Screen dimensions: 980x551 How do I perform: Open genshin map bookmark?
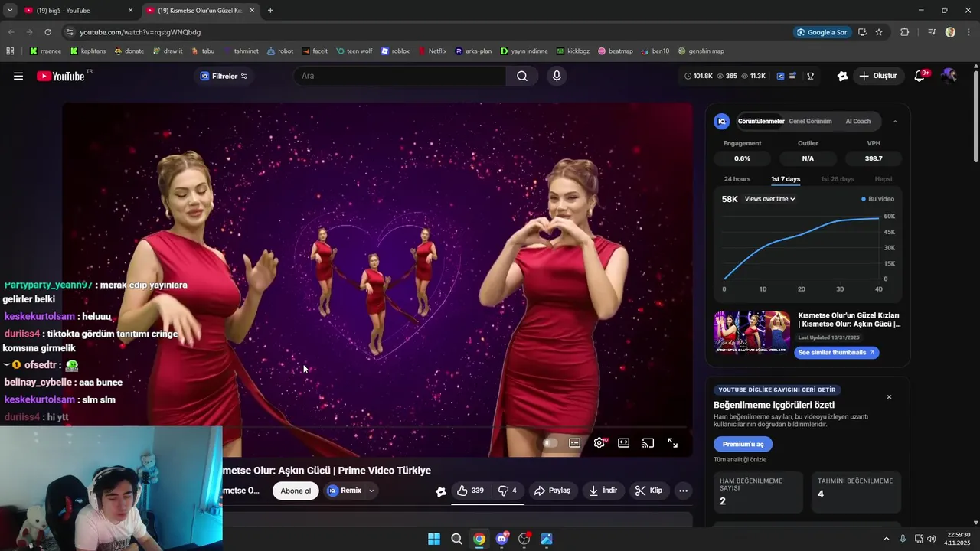coord(701,51)
